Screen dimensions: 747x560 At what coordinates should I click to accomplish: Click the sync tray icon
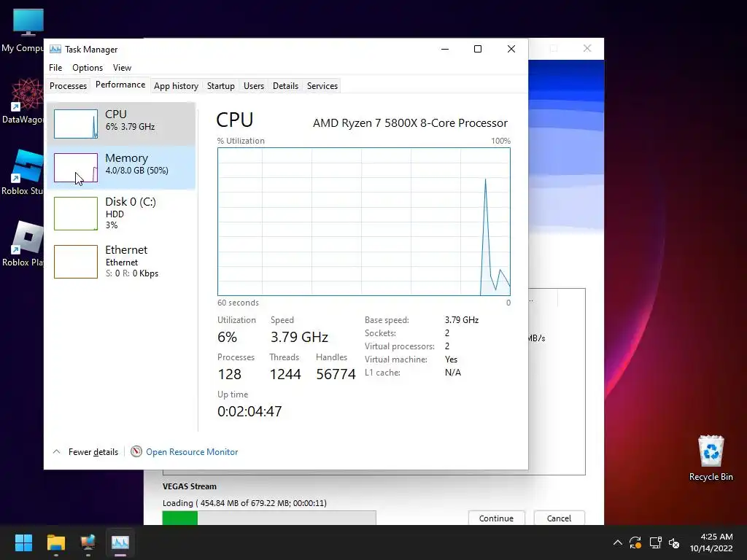point(635,542)
